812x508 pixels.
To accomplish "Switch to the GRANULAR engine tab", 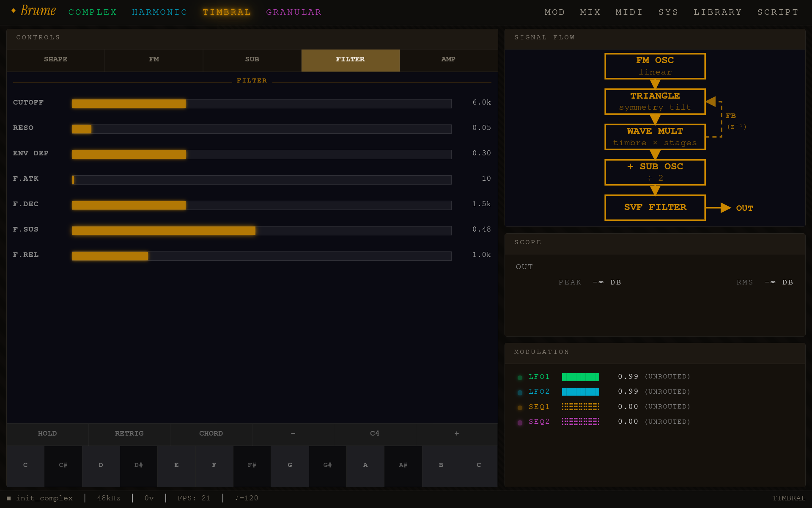I will click(x=294, y=12).
